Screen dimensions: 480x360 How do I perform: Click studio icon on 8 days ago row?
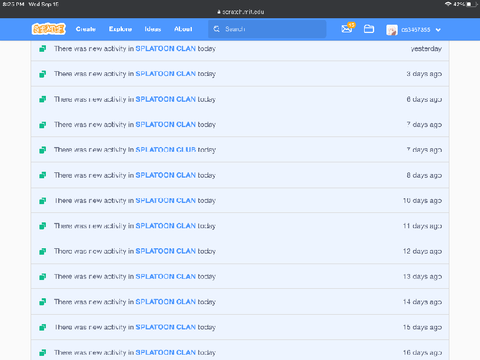[42, 175]
